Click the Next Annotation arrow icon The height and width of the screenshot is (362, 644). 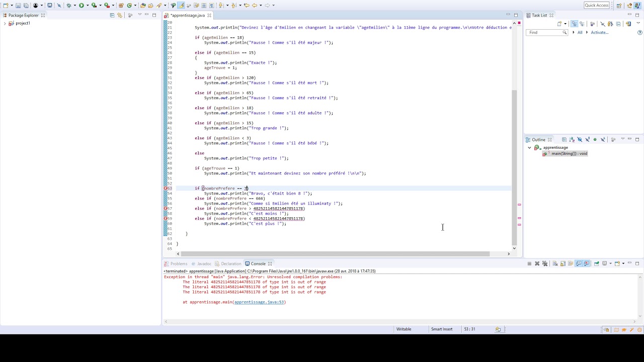[221, 6]
